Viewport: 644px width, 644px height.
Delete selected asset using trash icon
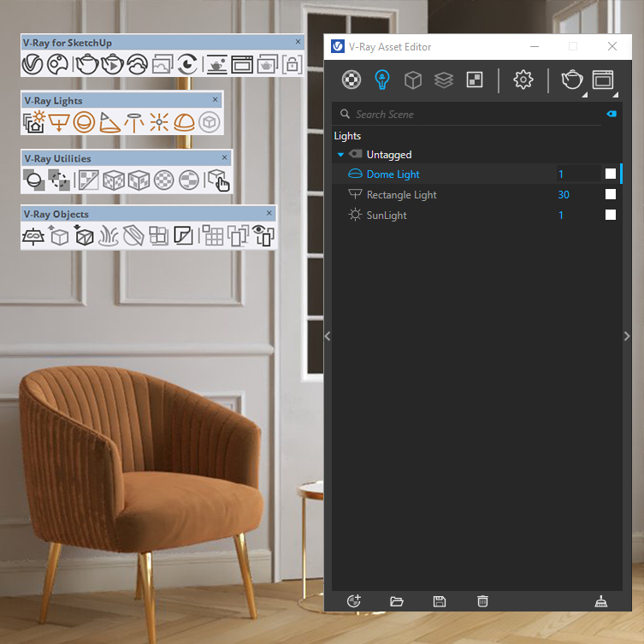[x=482, y=601]
